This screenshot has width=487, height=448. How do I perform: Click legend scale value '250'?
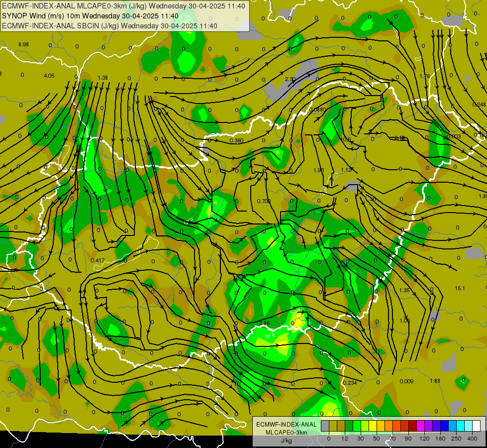point(456,439)
